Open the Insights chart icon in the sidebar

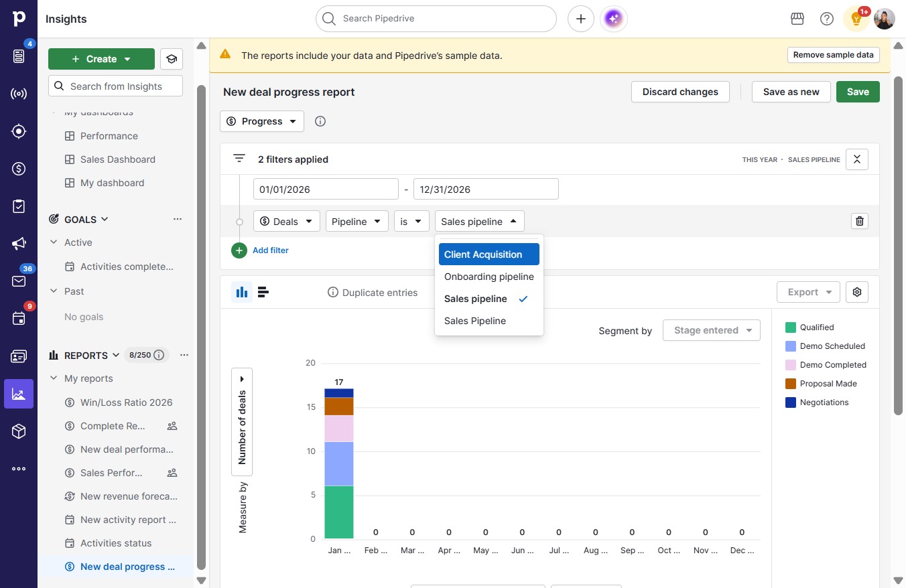click(19, 394)
